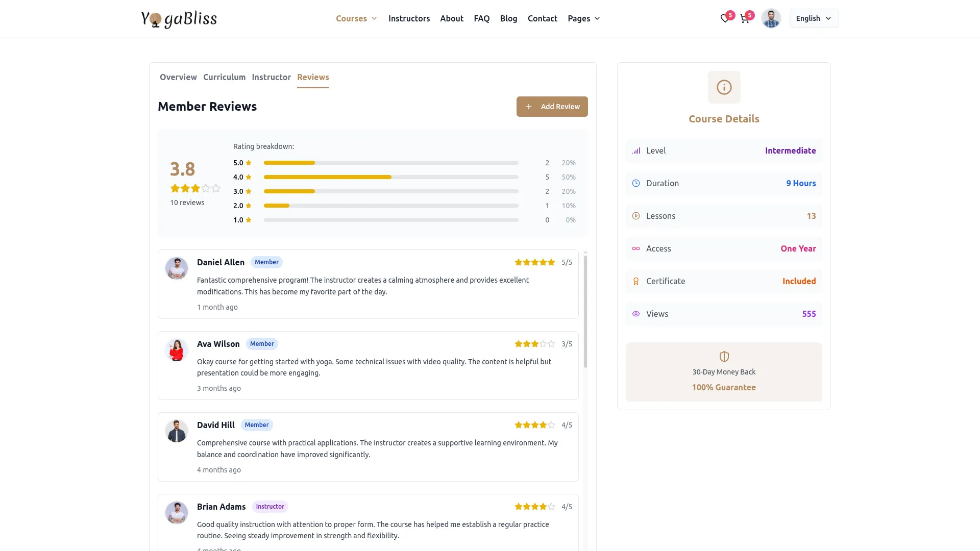Click the Duration clock icon
Screen dimensions: 980x551
[636, 183]
